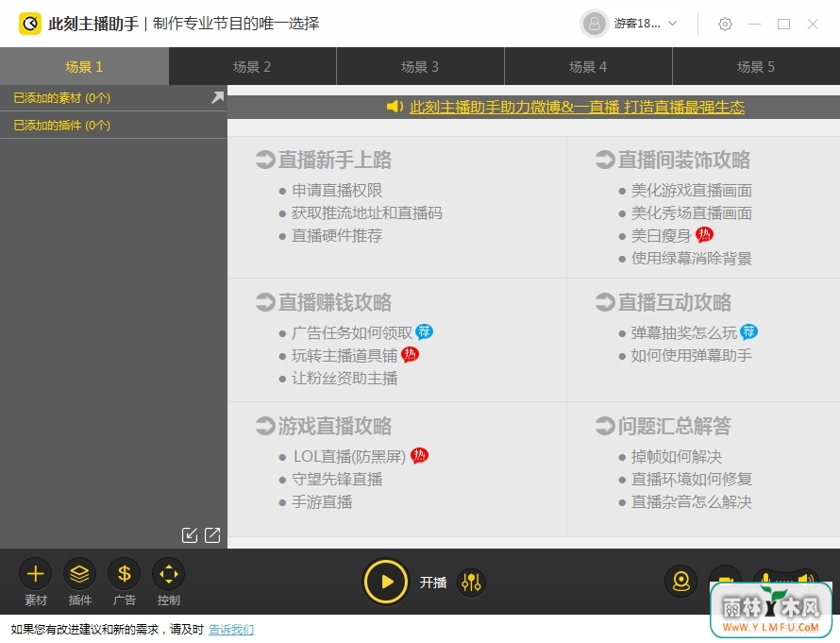Click the blue 荐 badge next to 广告任务如何领取

click(425, 331)
